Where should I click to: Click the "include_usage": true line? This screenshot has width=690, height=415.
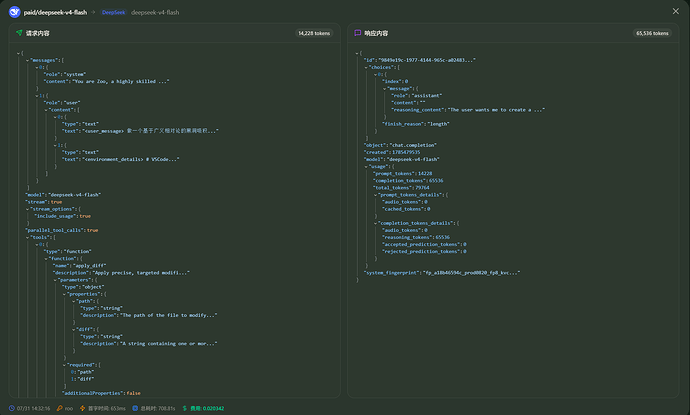(62, 216)
